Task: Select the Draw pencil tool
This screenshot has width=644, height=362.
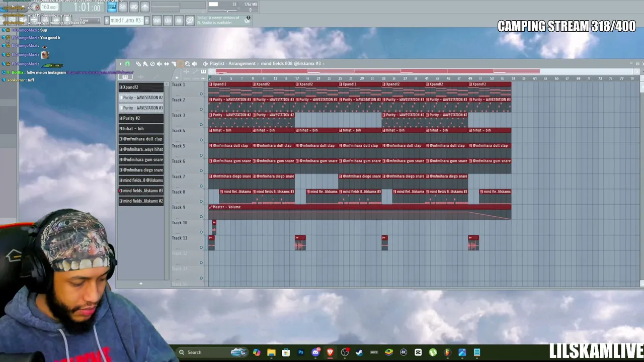Action: coord(138,64)
